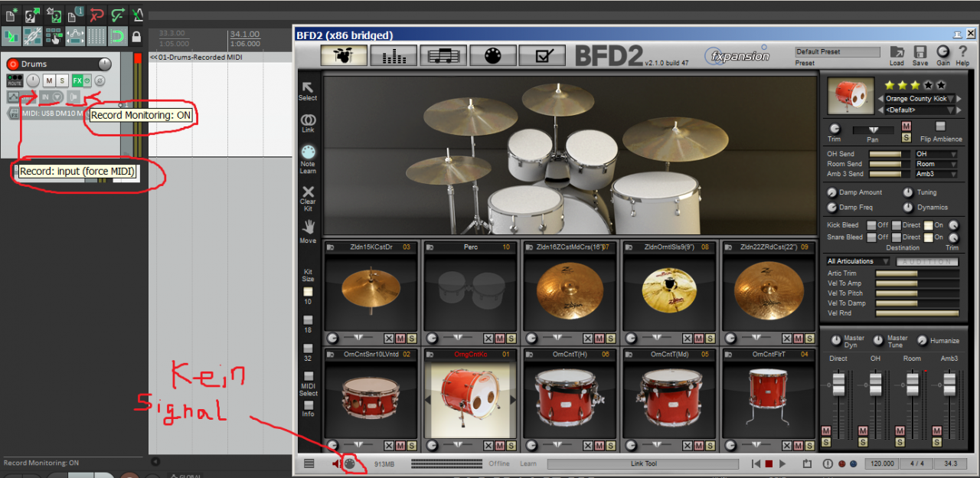Click the BFD2 rewind-to-start button

click(x=756, y=463)
